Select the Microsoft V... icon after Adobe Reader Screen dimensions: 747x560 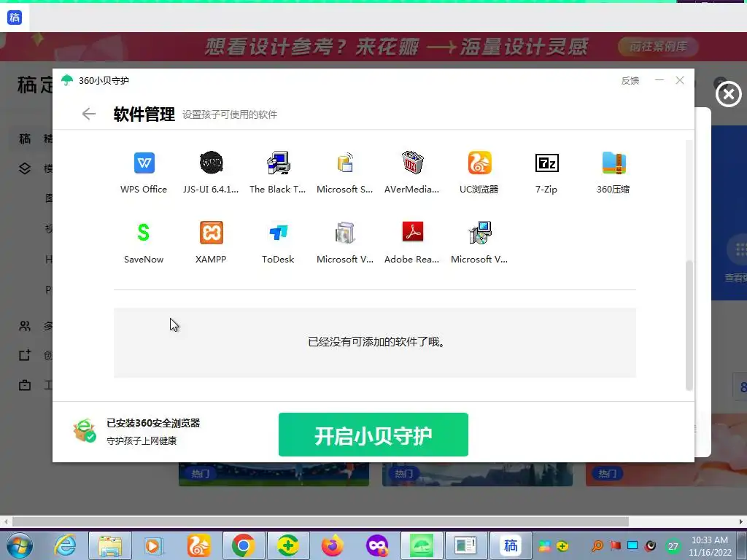pyautogui.click(x=479, y=233)
